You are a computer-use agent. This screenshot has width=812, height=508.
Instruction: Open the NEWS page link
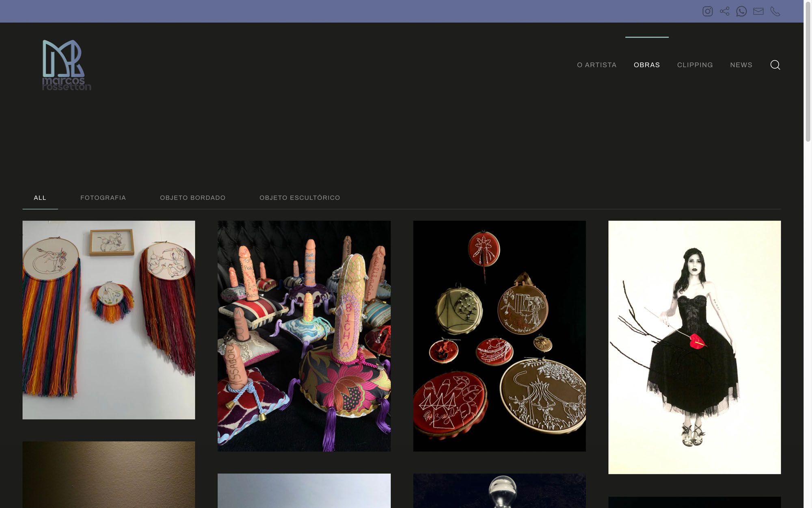pyautogui.click(x=741, y=65)
